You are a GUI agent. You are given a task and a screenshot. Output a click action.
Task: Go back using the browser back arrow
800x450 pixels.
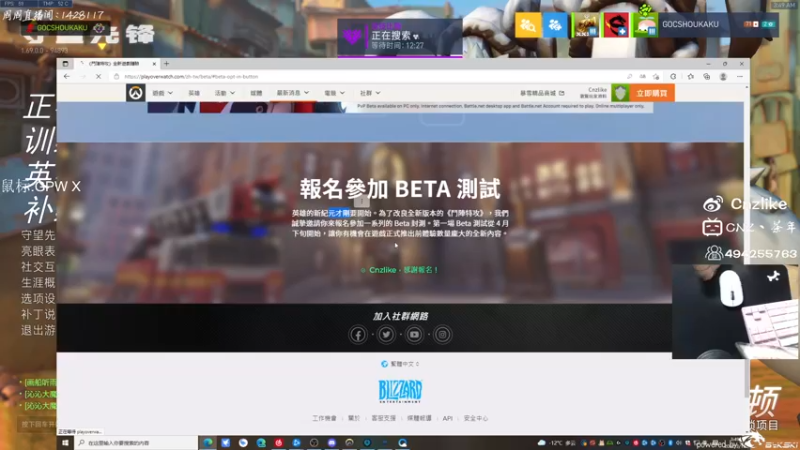coord(67,77)
